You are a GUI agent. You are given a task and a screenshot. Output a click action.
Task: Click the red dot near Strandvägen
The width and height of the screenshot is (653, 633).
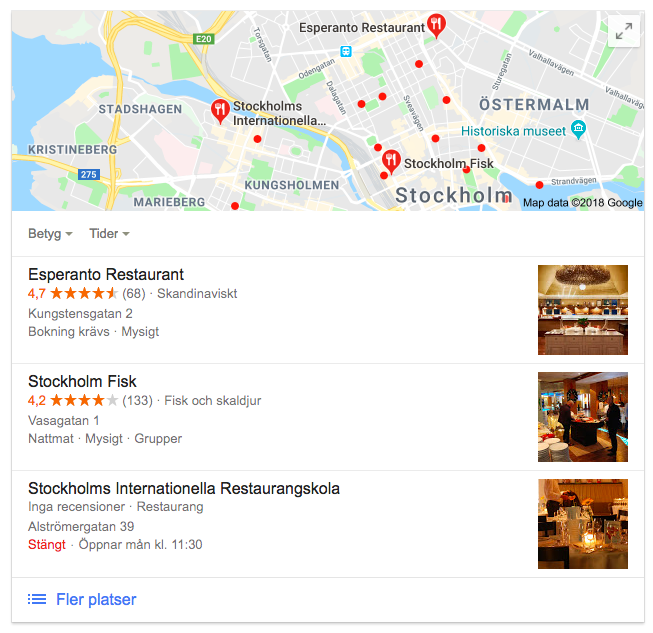point(539,185)
